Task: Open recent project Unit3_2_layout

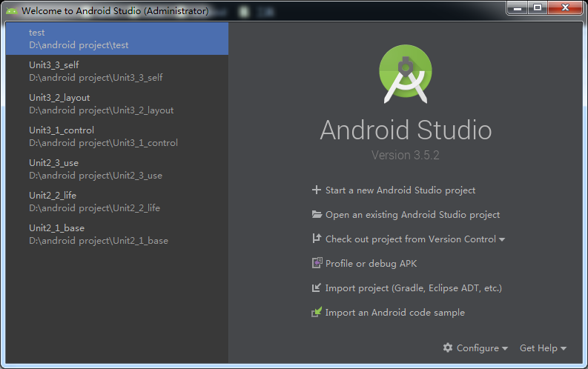Action: pos(117,104)
